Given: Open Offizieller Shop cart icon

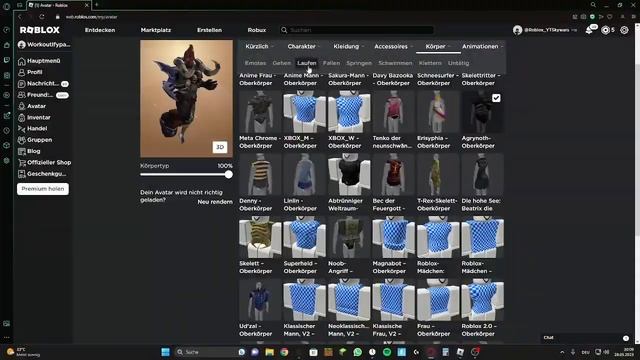Looking at the screenshot, I should coord(22,162).
